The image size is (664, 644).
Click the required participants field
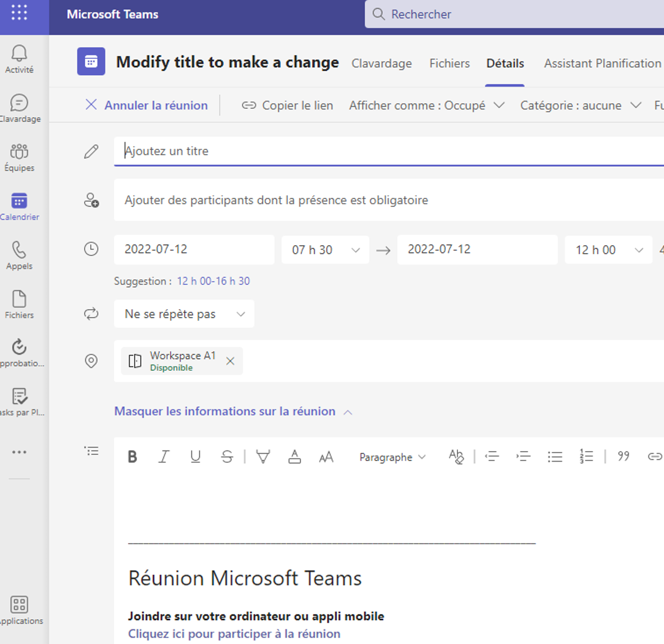click(389, 200)
